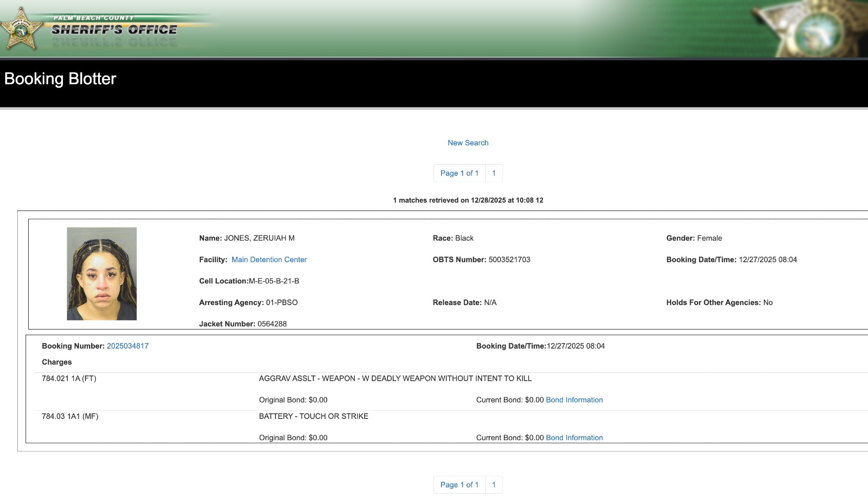This screenshot has height=504, width=868.
Task: Select top 'Page 1 of 1' pagination label
Action: click(459, 173)
